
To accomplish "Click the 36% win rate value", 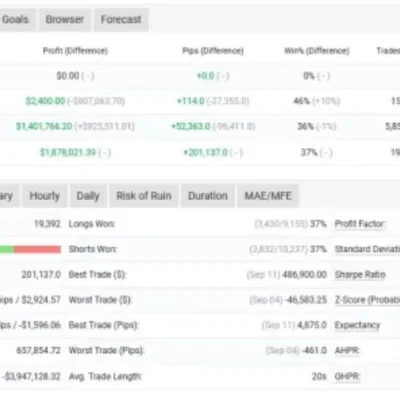I will pos(306,127).
